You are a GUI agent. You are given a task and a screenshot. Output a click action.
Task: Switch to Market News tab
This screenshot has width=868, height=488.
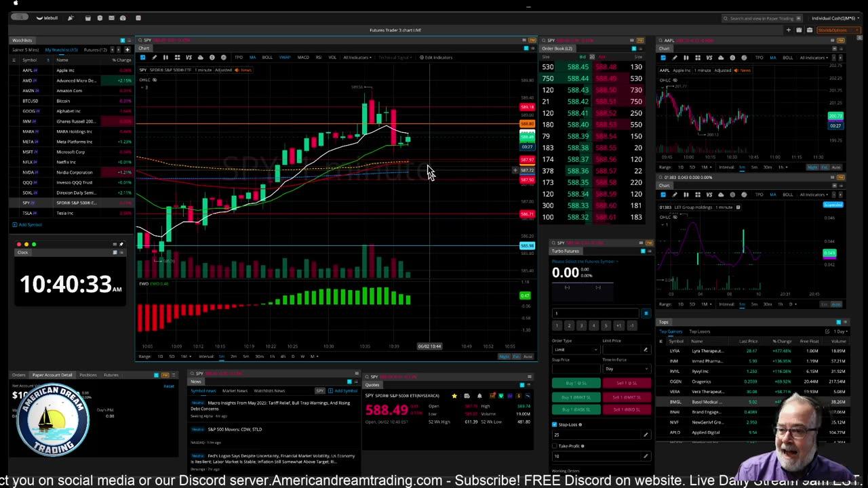click(235, 390)
